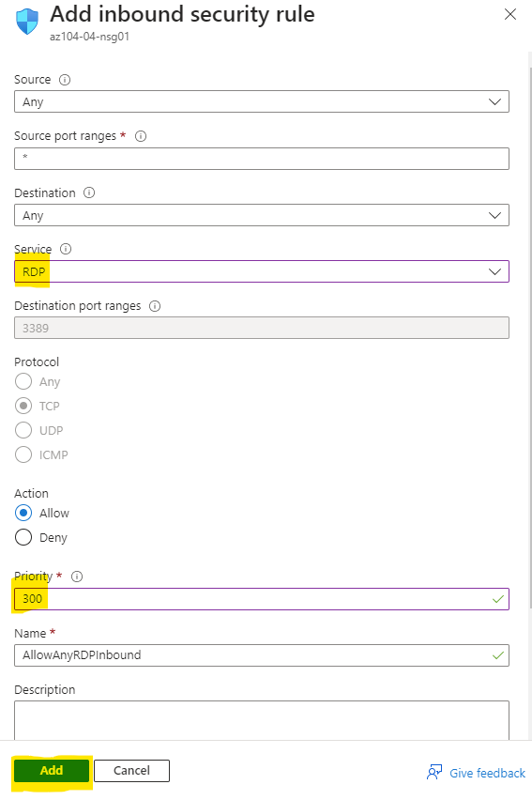The height and width of the screenshot is (800, 532).
Task: Open the Give feedback link
Action: [487, 773]
